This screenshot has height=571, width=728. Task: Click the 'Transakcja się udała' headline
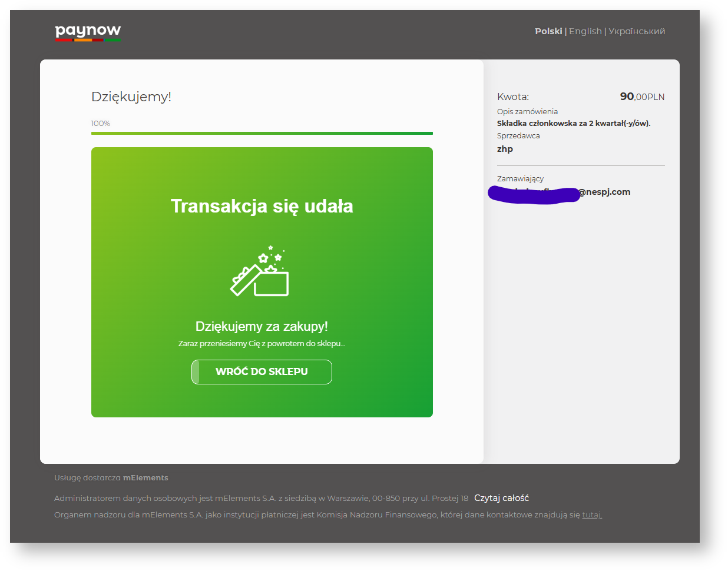tap(262, 207)
